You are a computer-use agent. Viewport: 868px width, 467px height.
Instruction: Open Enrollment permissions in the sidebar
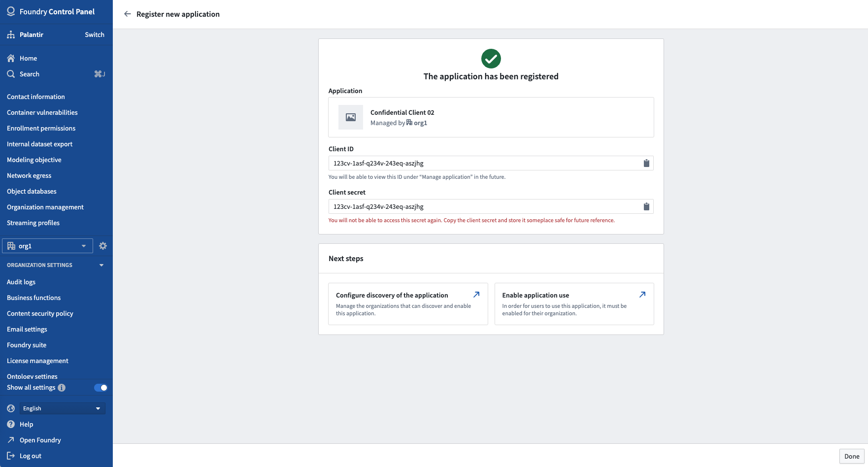click(x=41, y=128)
